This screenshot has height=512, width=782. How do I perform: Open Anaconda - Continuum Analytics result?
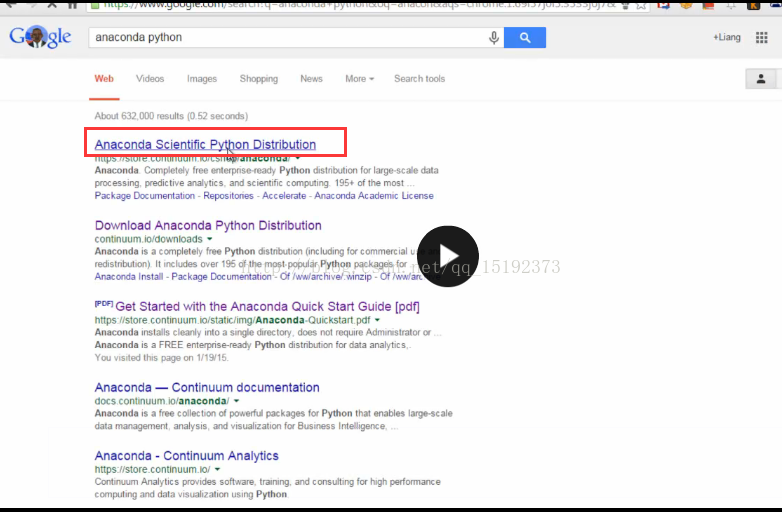pyautogui.click(x=187, y=456)
